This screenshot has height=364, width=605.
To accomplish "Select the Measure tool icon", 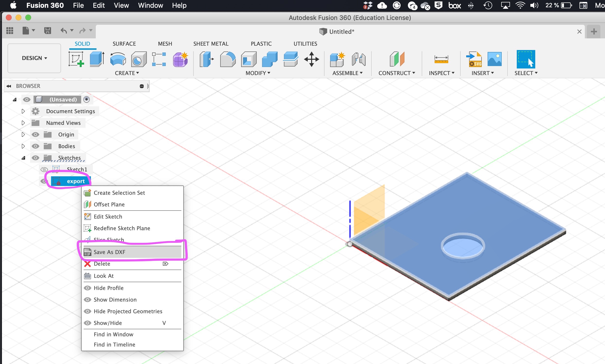I will pos(441,59).
